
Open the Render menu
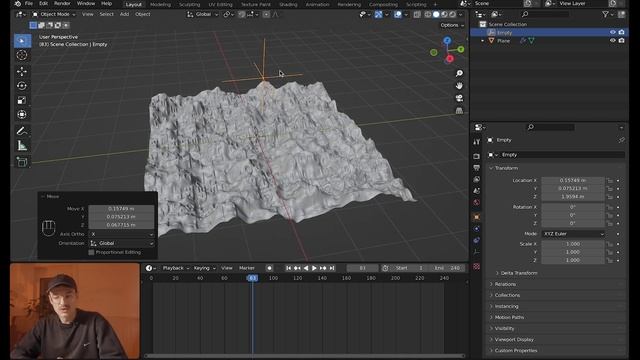click(x=62, y=4)
